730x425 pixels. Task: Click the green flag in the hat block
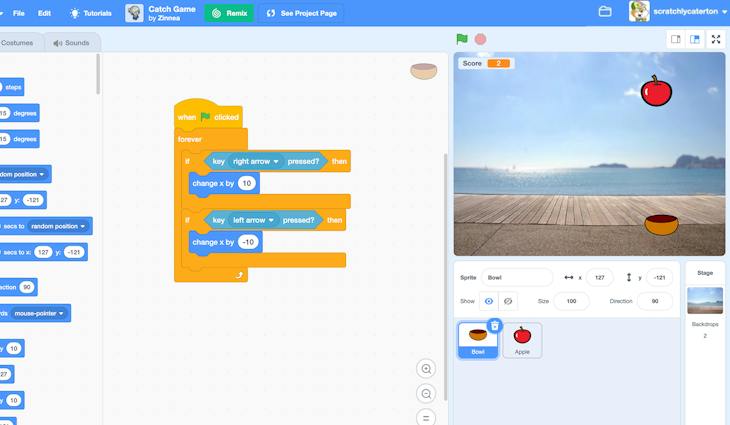(205, 117)
